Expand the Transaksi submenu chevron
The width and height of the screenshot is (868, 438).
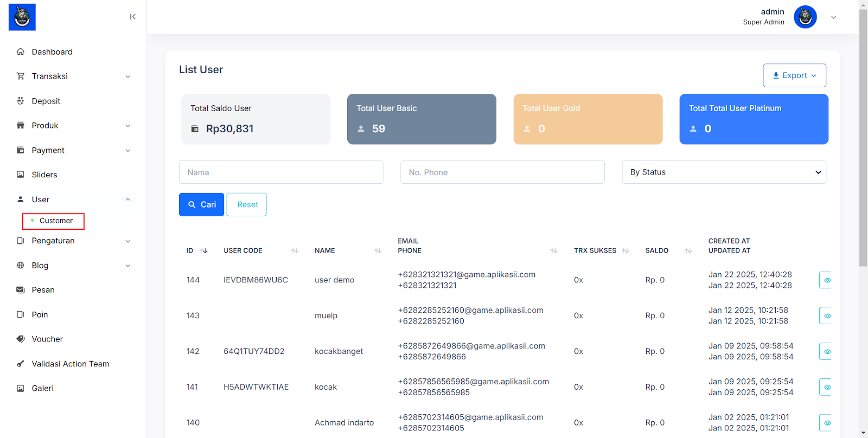pos(128,76)
